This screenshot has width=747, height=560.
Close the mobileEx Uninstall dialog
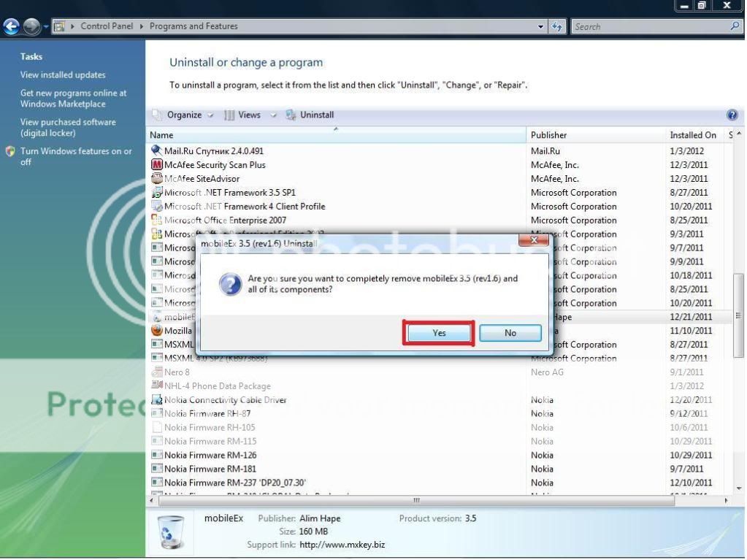coord(534,240)
